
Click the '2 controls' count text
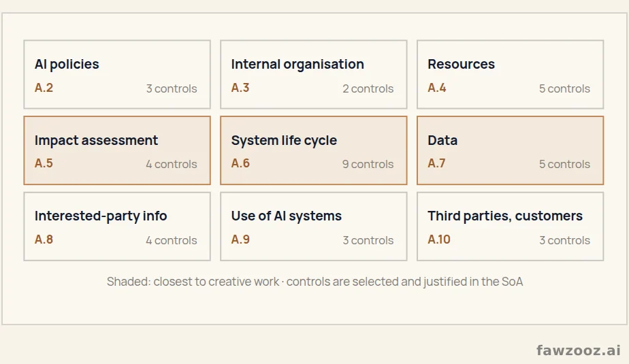tap(368, 88)
